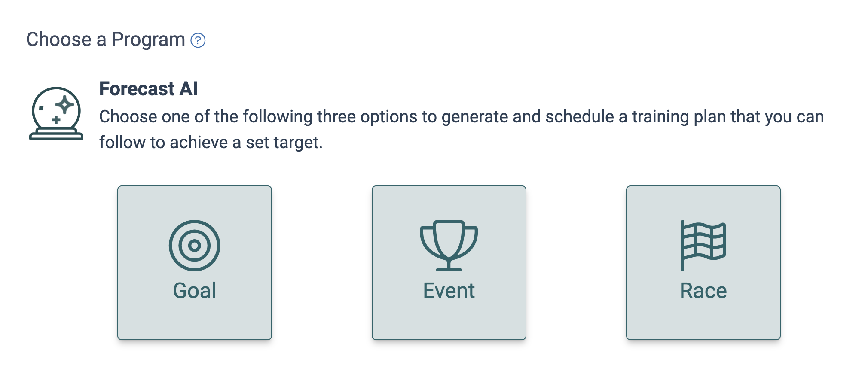The image size is (868, 371).
Task: Click empty area at bottom of Event card
Action: pos(449,322)
